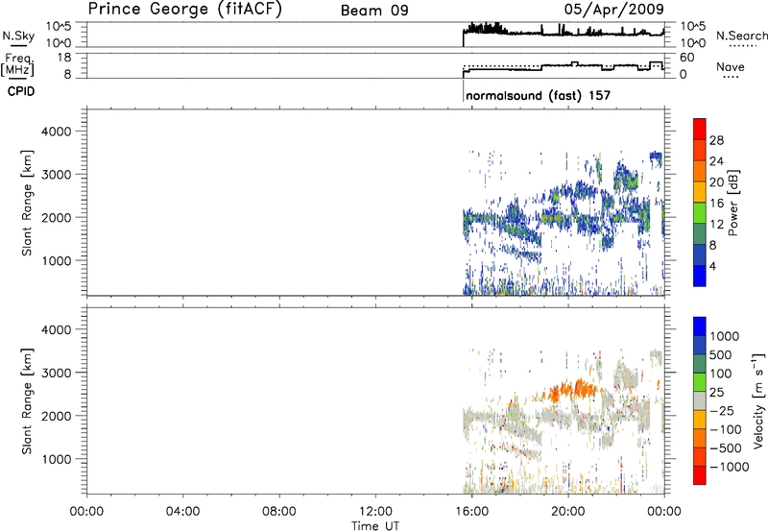
Task: Pick the orange 20–24 dB Power colorbar segment
Action: (x=700, y=171)
